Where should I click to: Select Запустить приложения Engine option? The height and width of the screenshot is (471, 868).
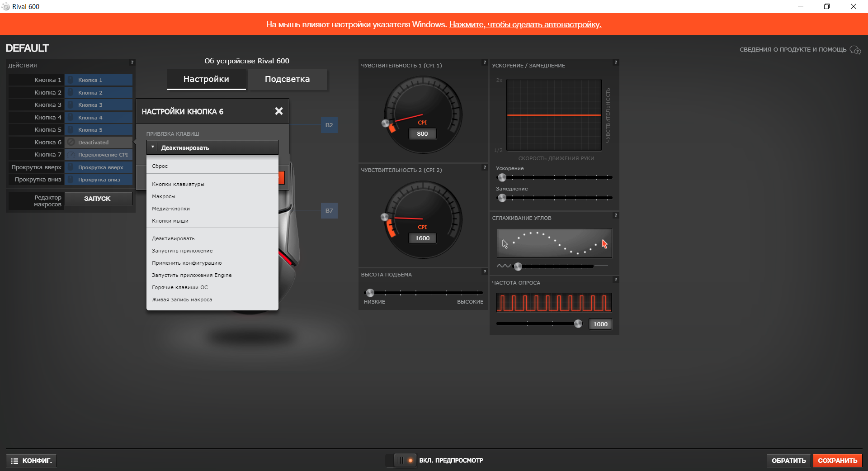coord(212,275)
